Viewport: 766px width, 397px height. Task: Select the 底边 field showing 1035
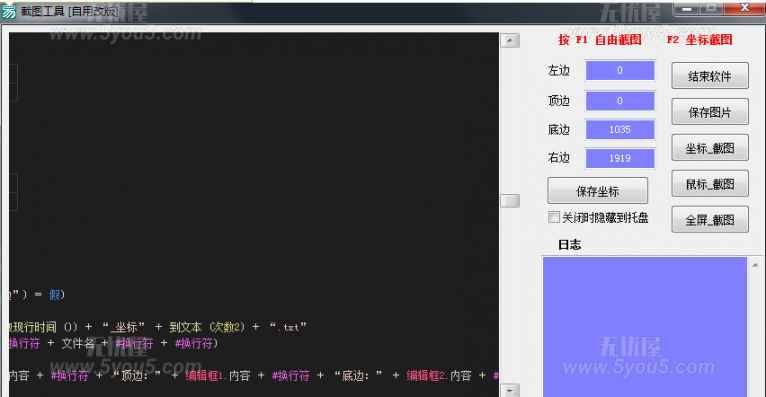point(620,129)
